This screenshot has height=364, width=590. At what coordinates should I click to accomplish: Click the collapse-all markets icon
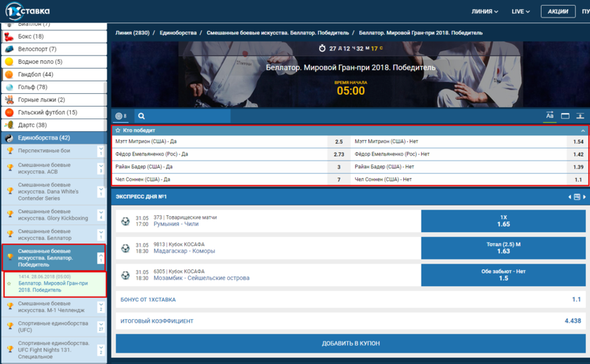point(580,116)
